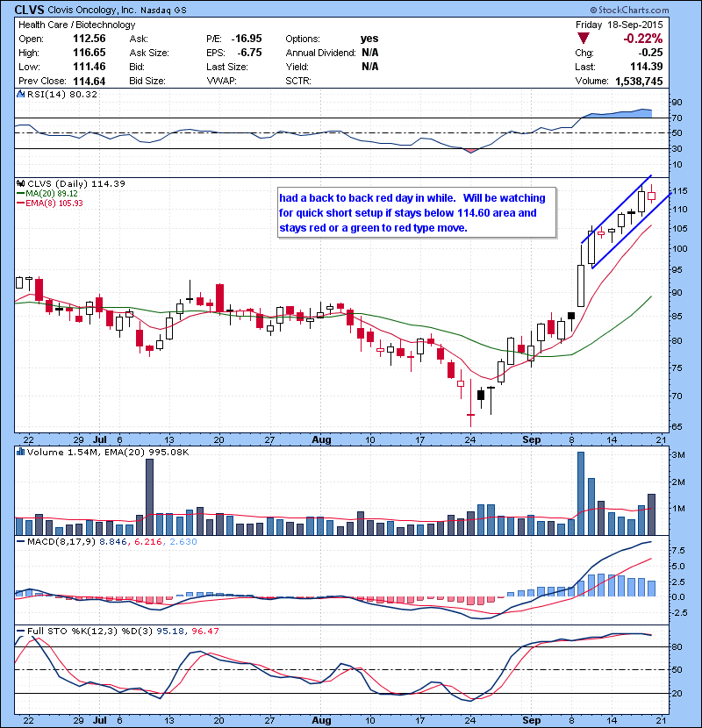Click the 90 level on the RSI axis
The height and width of the screenshot is (728, 702).
[677, 103]
